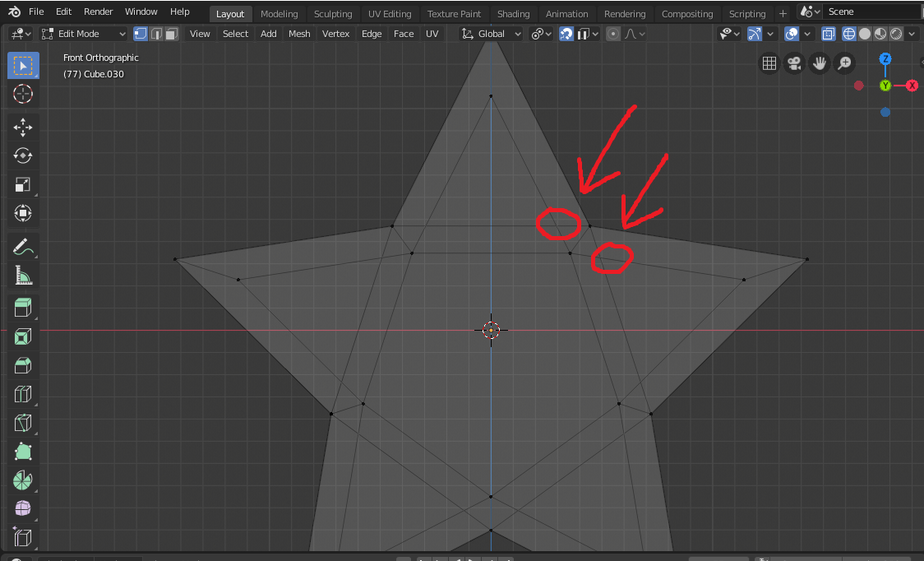The image size is (924, 561).
Task: Open the Mesh menu in viewport header
Action: (x=299, y=34)
